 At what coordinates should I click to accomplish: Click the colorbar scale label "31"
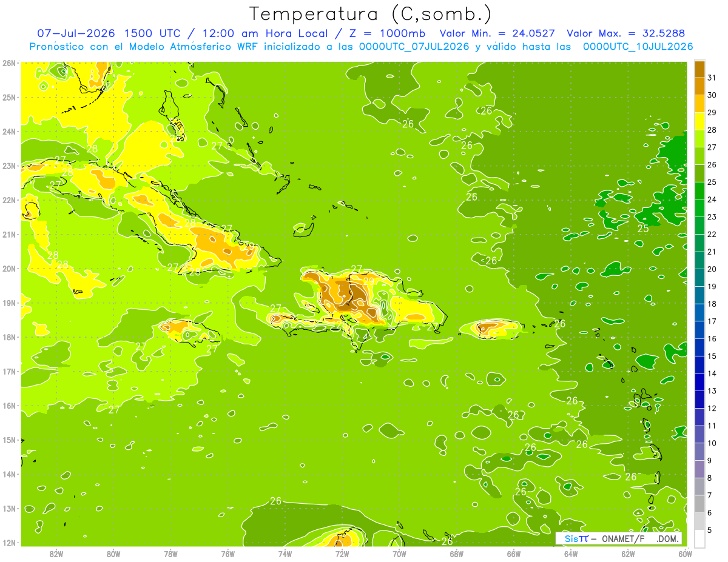pyautogui.click(x=712, y=78)
